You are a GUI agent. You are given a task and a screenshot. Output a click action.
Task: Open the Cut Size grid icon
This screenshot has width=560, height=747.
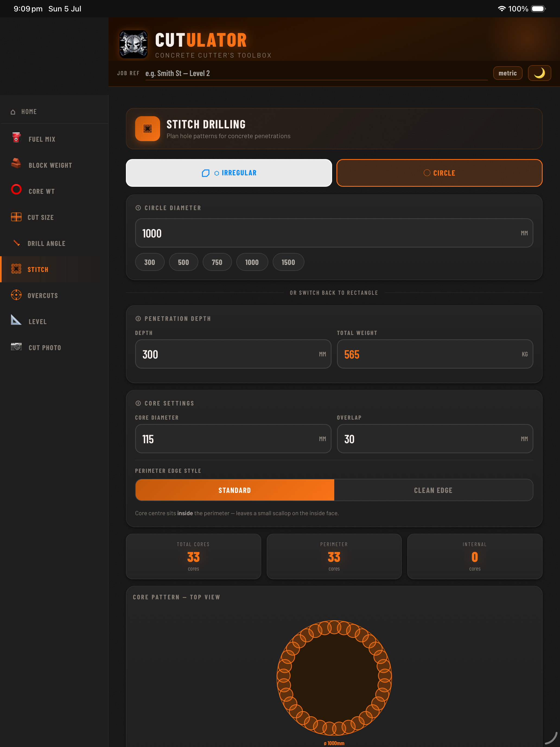coord(16,217)
